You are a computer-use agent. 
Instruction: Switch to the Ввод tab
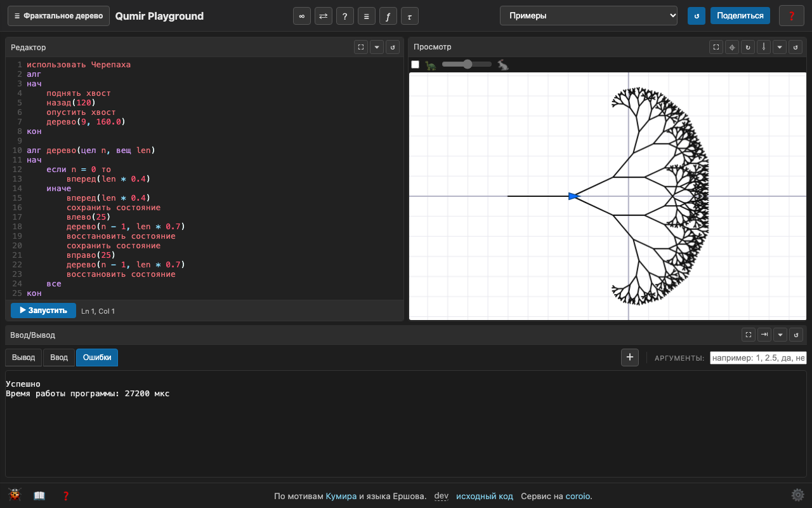(59, 358)
